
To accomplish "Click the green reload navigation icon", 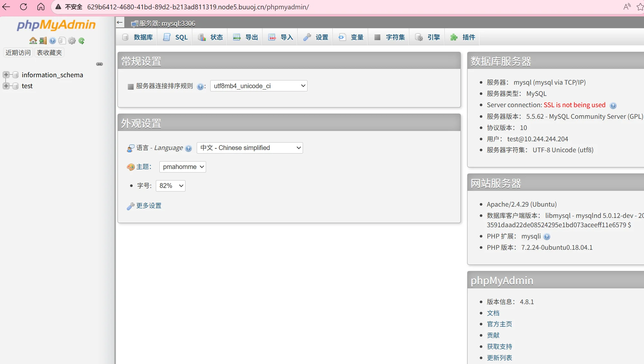I will (x=81, y=41).
